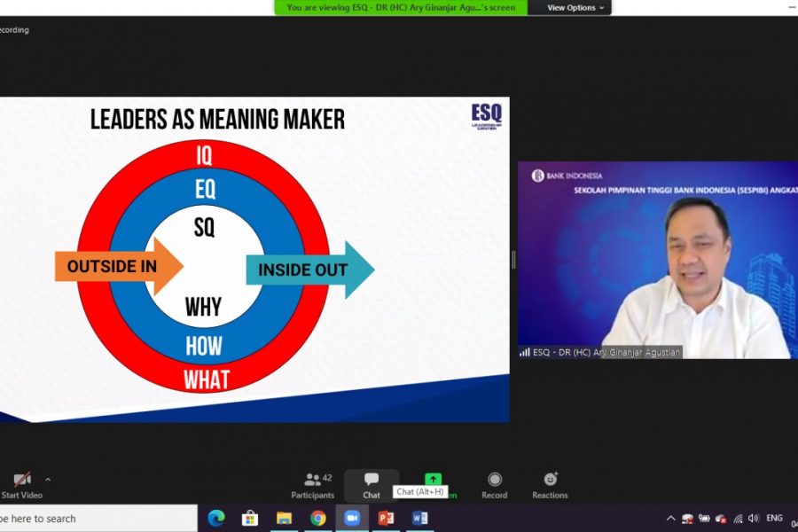Switch to Zoom in the taskbar
The height and width of the screenshot is (532, 798).
[352, 518]
